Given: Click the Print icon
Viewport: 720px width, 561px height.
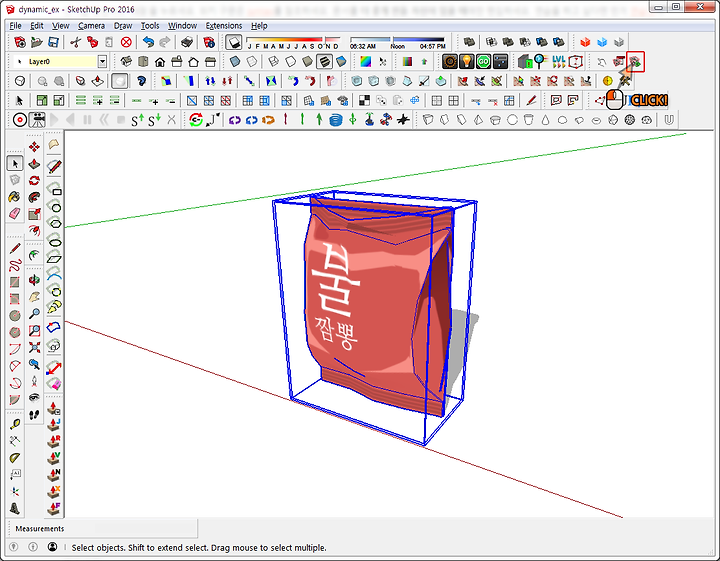Looking at the screenshot, I should click(x=186, y=42).
